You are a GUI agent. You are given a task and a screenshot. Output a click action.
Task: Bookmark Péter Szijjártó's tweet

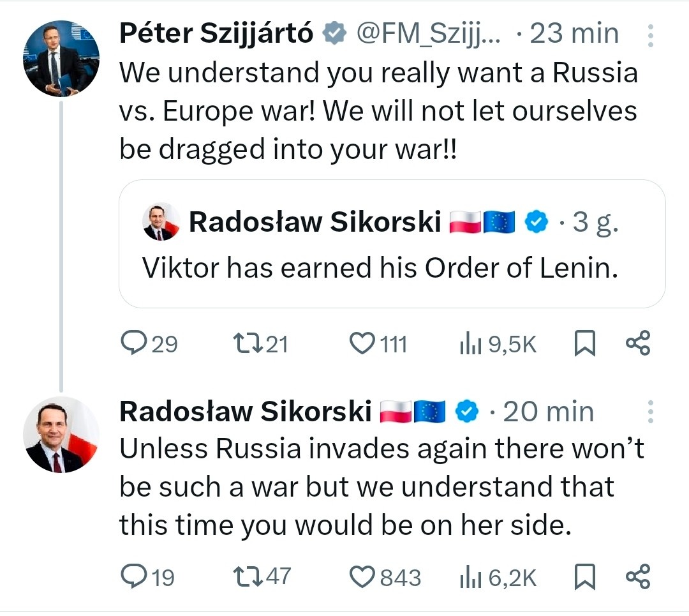(x=584, y=345)
